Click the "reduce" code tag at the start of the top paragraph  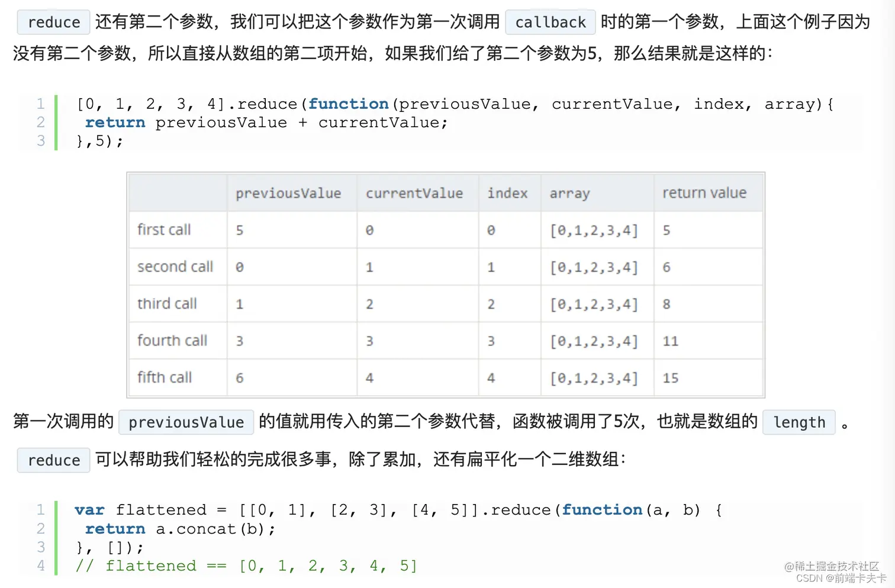click(x=54, y=22)
